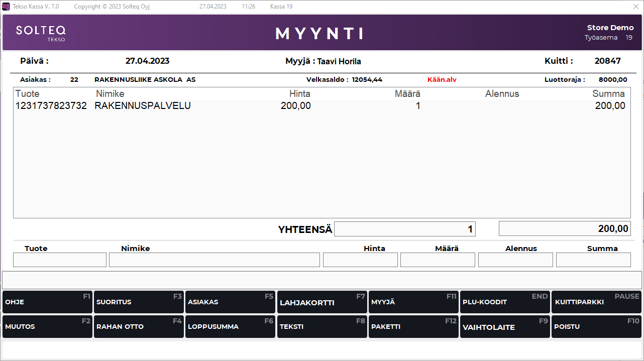
Task: Select the LAHJAKORTTI gift card button
Action: pyautogui.click(x=322, y=302)
